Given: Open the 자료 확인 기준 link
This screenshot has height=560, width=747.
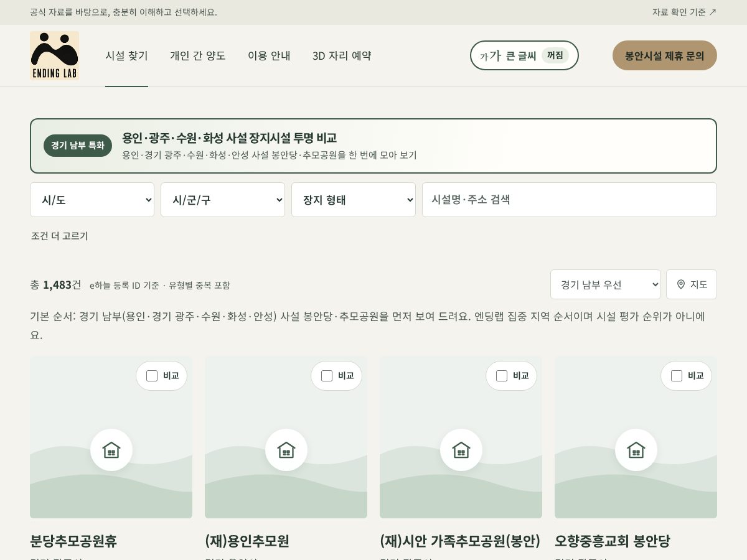Looking at the screenshot, I should (684, 12).
